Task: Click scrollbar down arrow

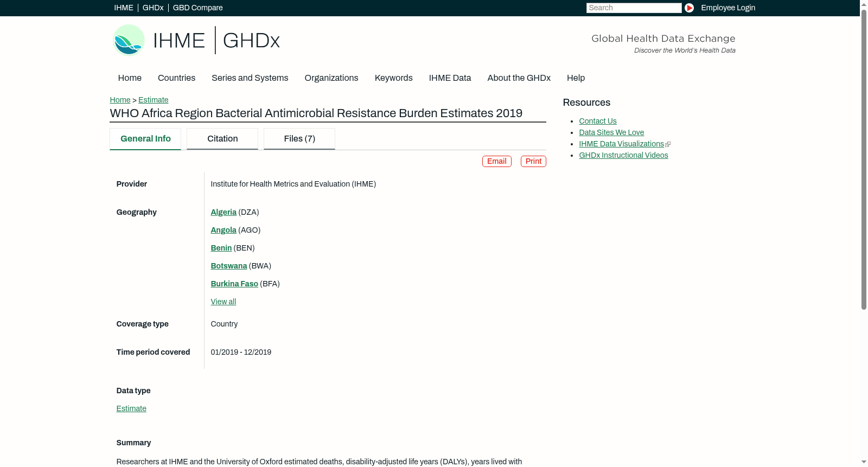Action: [x=864, y=463]
